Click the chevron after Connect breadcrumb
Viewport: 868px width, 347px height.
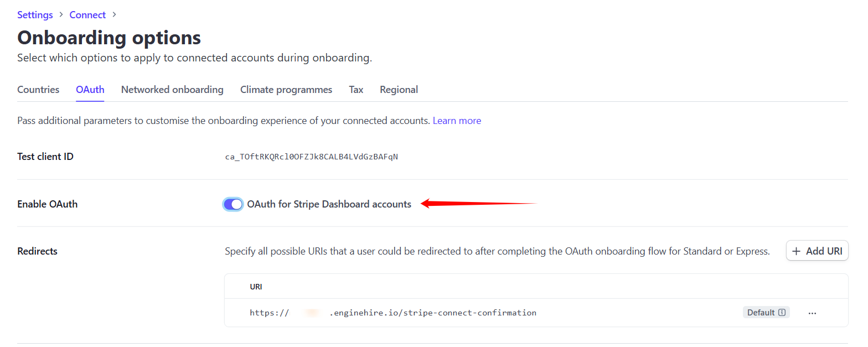114,15
